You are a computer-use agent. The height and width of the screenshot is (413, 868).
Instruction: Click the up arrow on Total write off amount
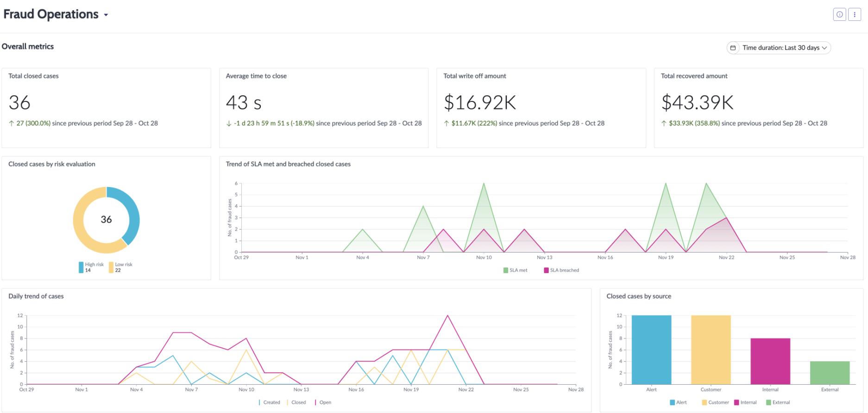tap(447, 123)
